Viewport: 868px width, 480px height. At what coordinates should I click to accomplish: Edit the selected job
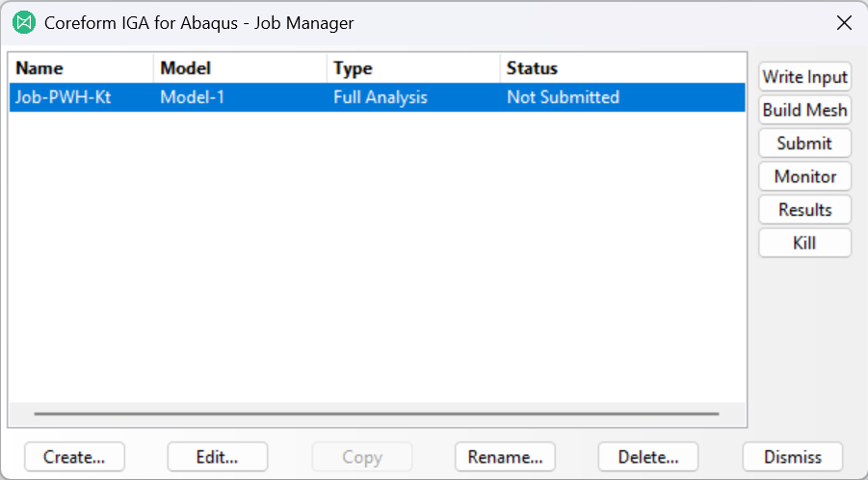click(x=218, y=457)
